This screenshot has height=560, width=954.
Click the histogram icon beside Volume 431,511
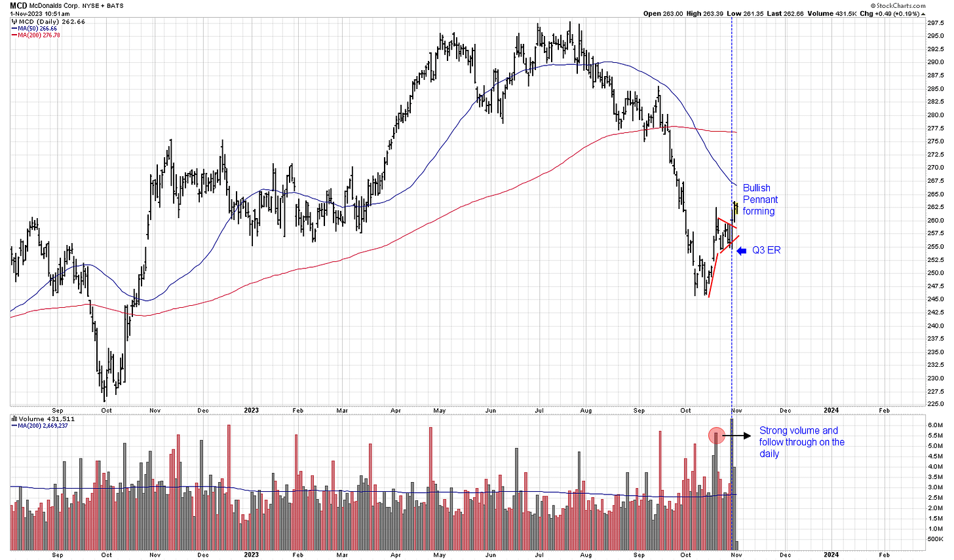click(x=14, y=419)
